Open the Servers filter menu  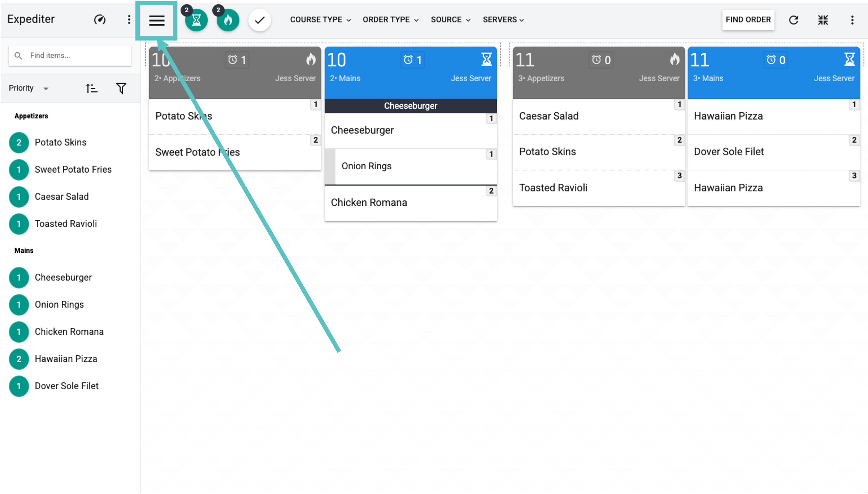(503, 20)
